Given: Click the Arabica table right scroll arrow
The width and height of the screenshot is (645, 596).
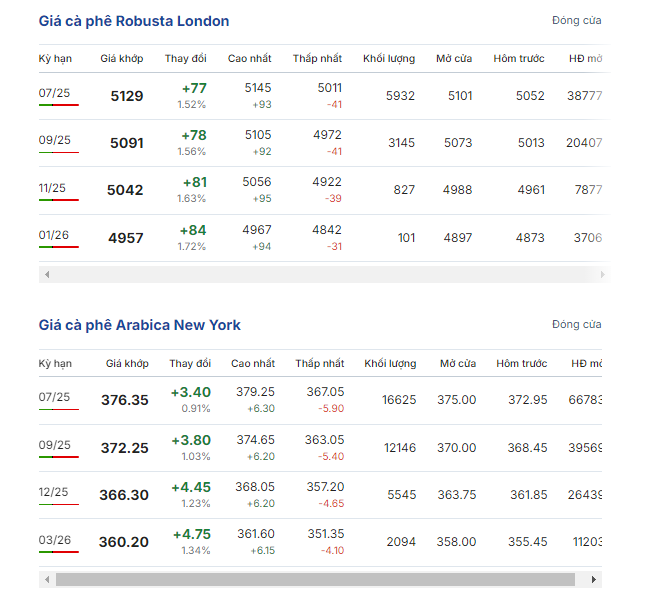Looking at the screenshot, I should click(x=594, y=580).
